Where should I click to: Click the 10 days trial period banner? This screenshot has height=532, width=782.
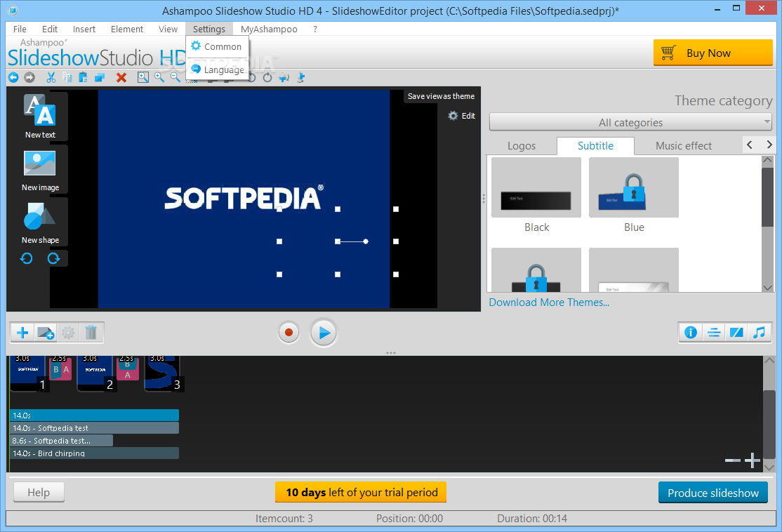361,493
